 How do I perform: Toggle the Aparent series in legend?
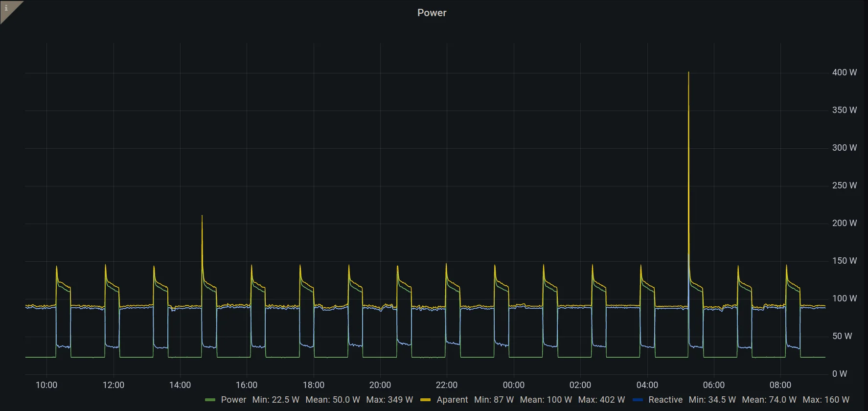pyautogui.click(x=452, y=400)
